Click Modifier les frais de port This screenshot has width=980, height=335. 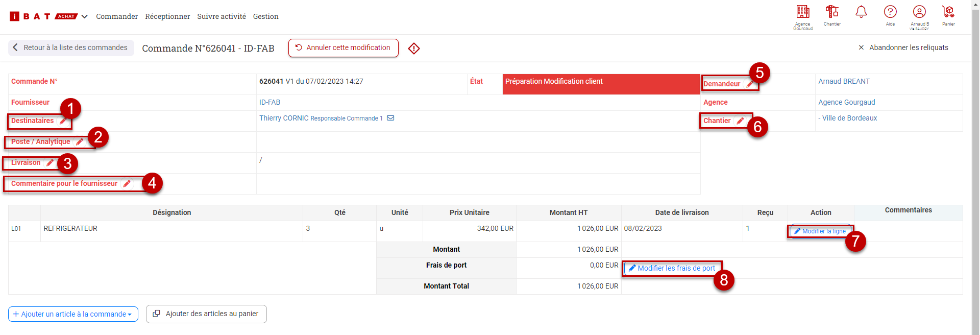(672, 268)
